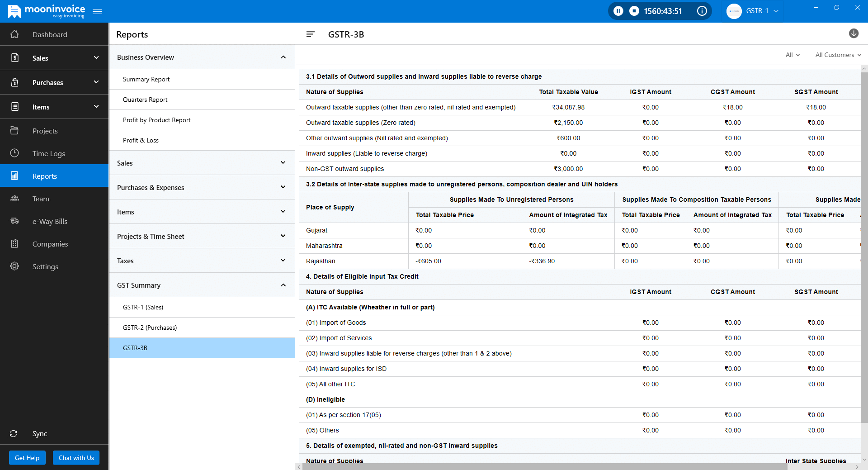Select the Reports chart icon
The width and height of the screenshot is (868, 470).
[x=14, y=176]
